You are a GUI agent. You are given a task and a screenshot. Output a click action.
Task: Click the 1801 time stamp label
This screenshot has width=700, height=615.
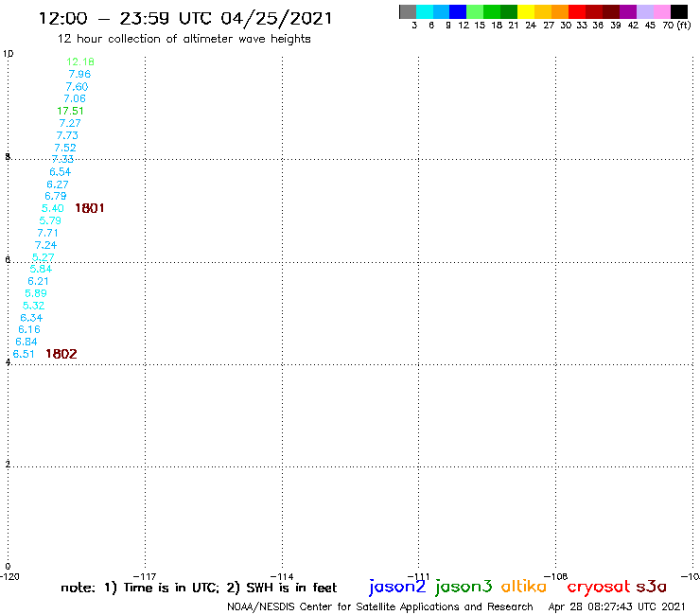[x=90, y=208]
